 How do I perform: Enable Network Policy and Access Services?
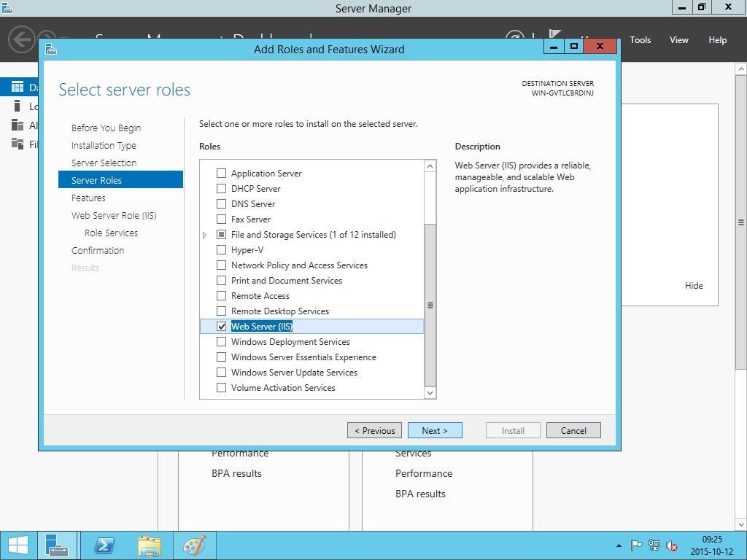coord(221,265)
